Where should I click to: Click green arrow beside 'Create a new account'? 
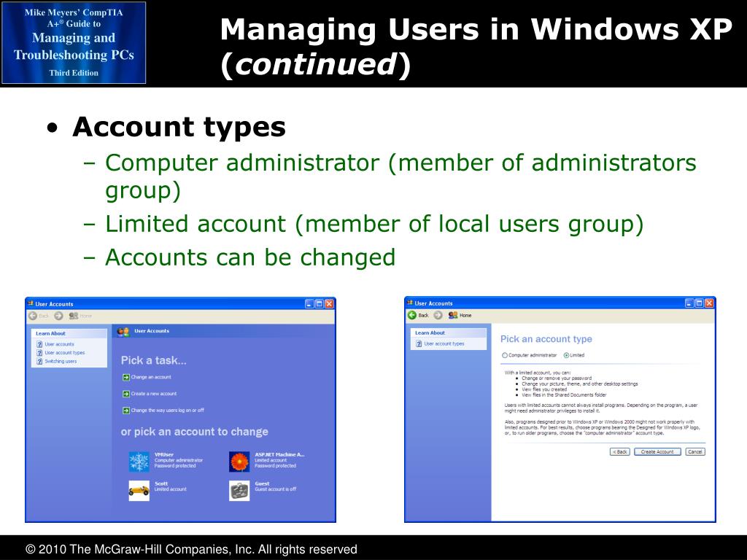126,394
